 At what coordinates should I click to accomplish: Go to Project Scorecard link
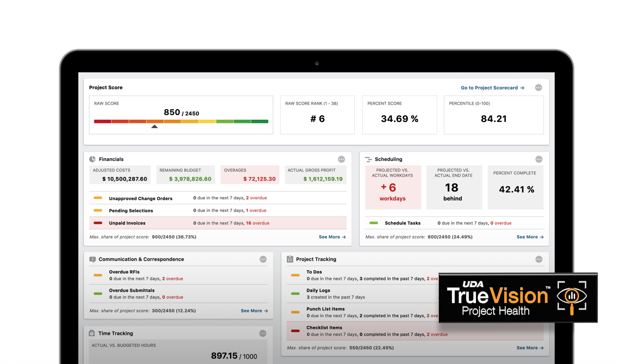[492, 88]
